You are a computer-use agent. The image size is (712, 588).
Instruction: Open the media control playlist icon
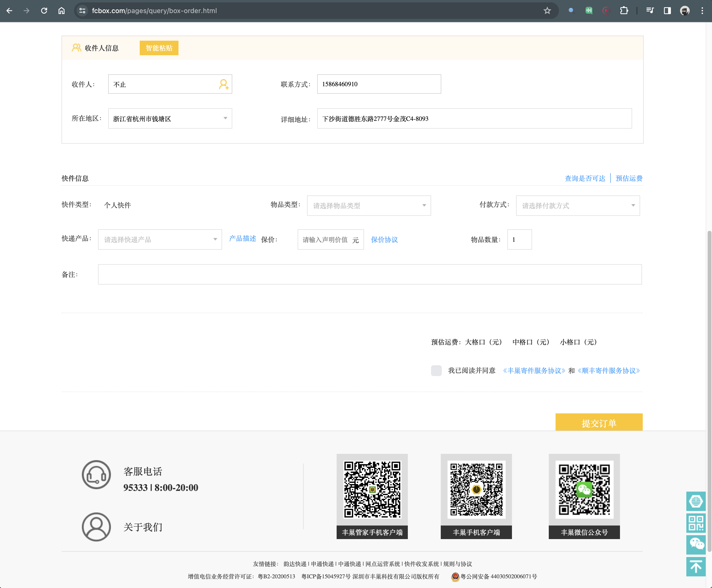tap(650, 10)
